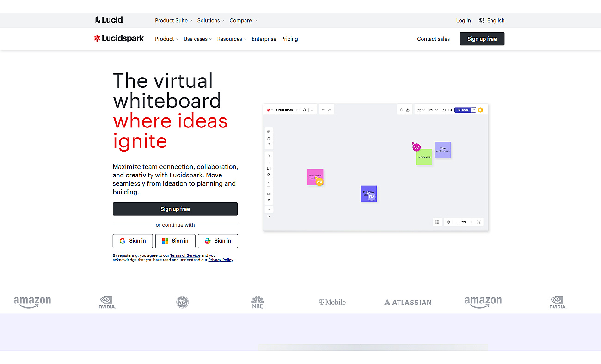Click the wide Sign up free button
This screenshot has height=364, width=601.
point(175,209)
